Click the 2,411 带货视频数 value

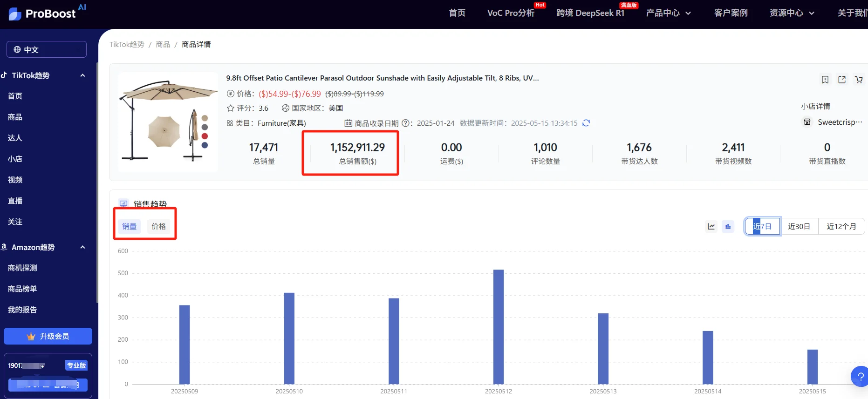733,148
